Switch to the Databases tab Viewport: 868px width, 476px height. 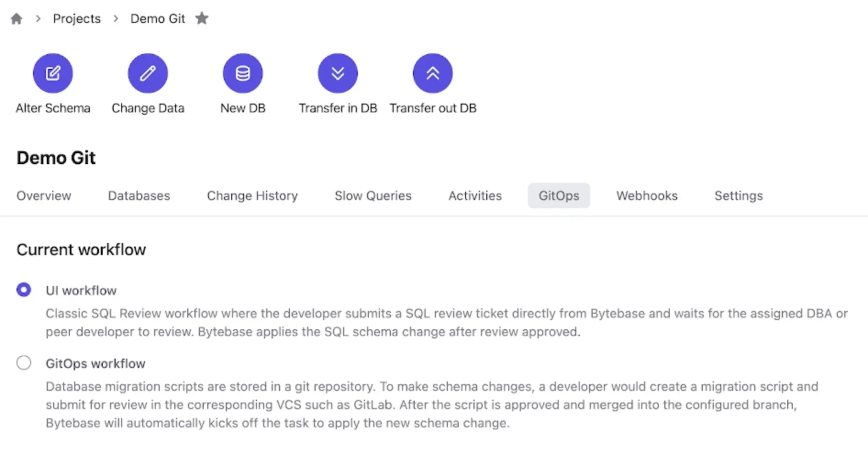[139, 195]
